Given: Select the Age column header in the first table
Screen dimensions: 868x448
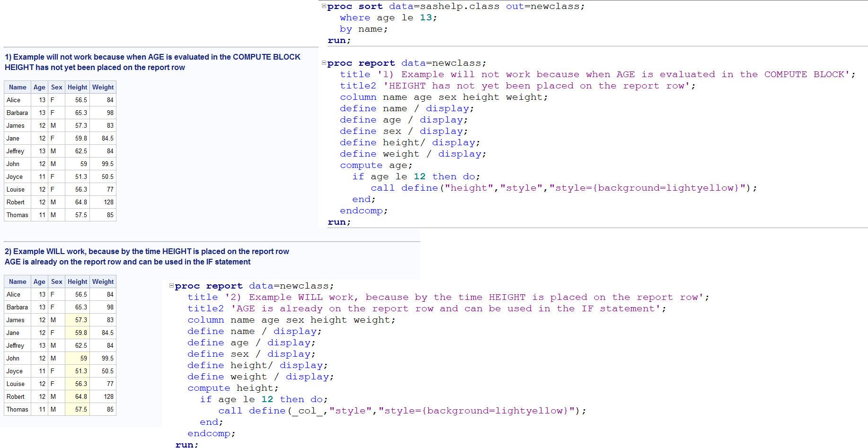Looking at the screenshot, I should [x=39, y=87].
